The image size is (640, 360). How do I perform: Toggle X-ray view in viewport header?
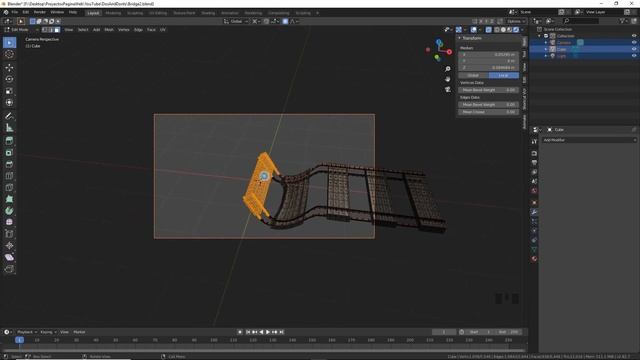coord(488,30)
